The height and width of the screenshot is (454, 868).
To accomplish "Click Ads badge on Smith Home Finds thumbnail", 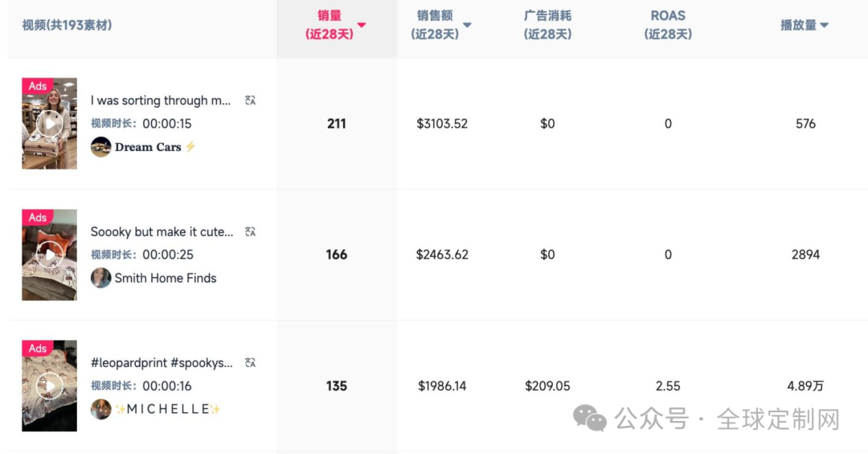I will point(37,217).
